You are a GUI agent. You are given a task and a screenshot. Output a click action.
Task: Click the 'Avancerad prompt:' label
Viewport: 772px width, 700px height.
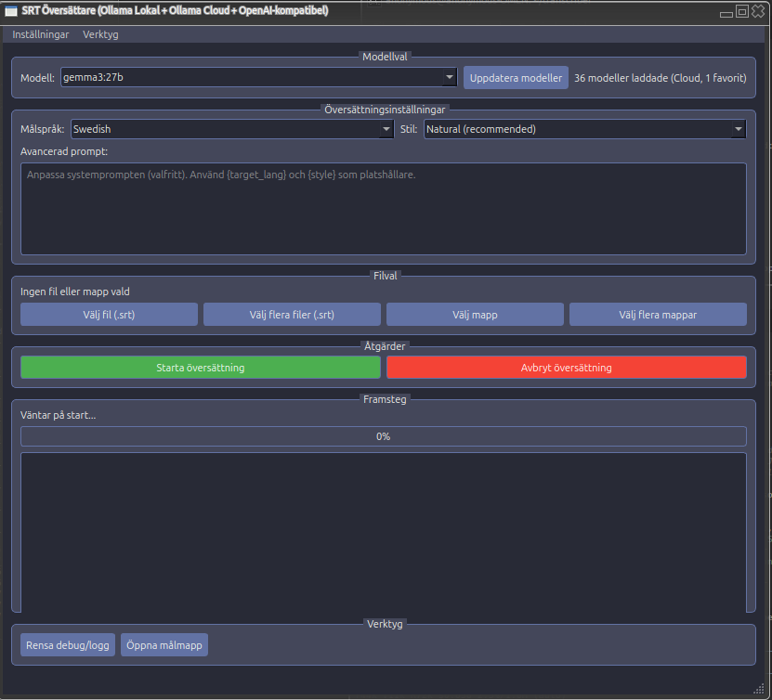[x=64, y=151]
